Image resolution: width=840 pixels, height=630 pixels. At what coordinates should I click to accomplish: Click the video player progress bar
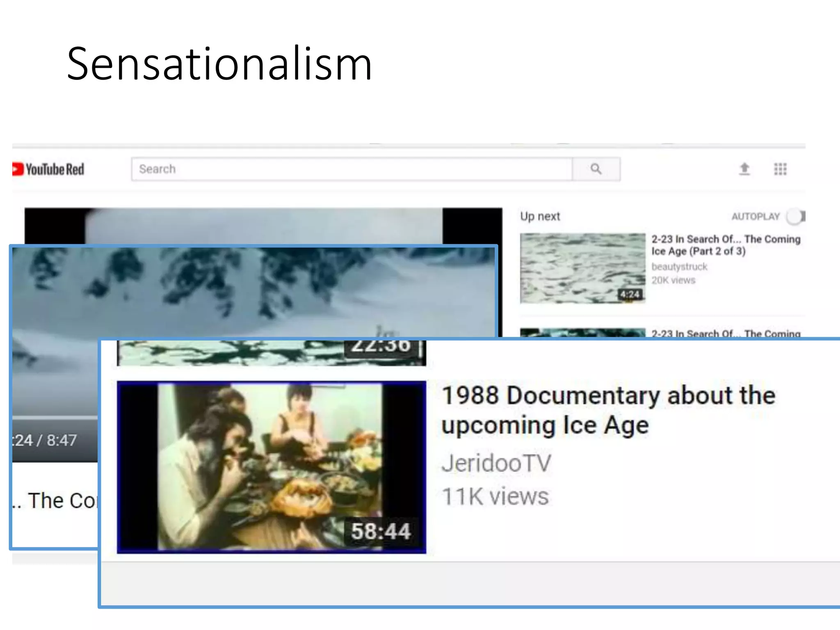[55, 418]
